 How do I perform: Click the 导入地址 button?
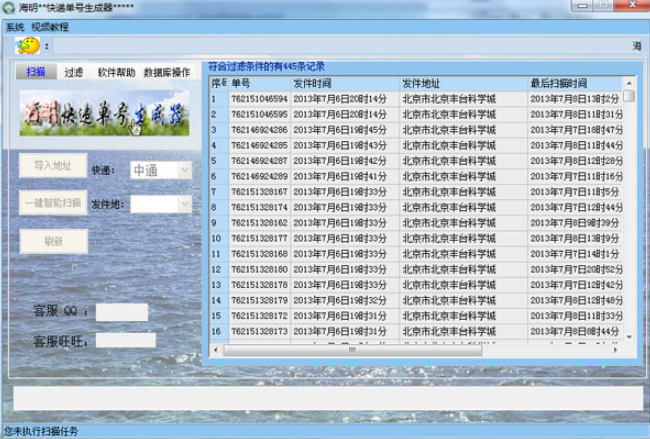(53, 167)
